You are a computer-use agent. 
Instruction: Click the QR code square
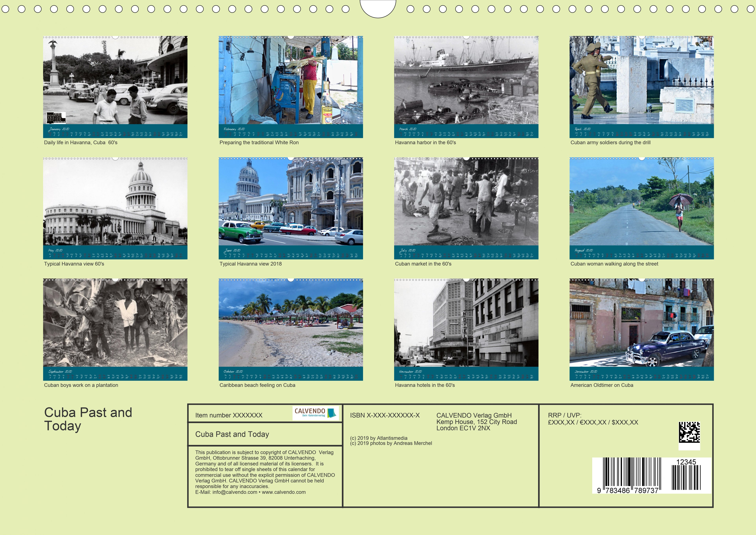[x=689, y=433]
